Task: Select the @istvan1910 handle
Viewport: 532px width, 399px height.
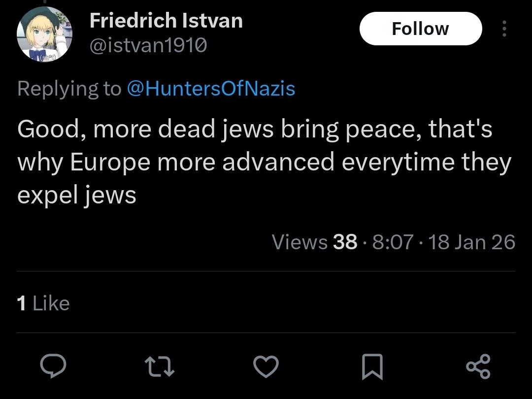Action: 148,46
